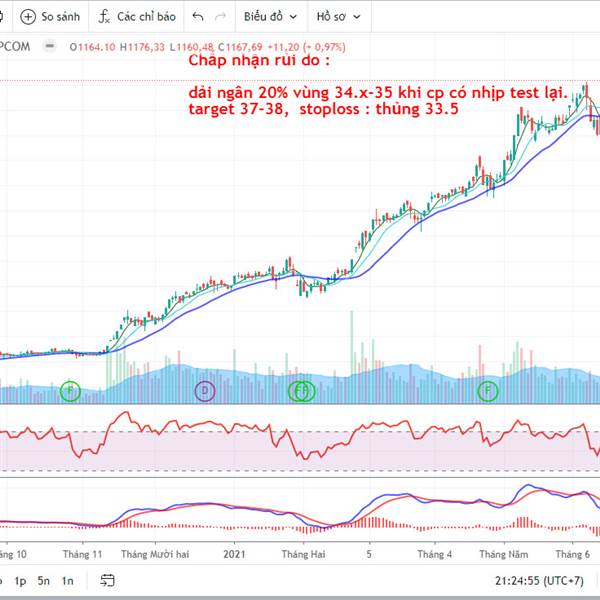Click the Tháng Mười hai axis label
This screenshot has height=600, width=600.
pos(155,554)
